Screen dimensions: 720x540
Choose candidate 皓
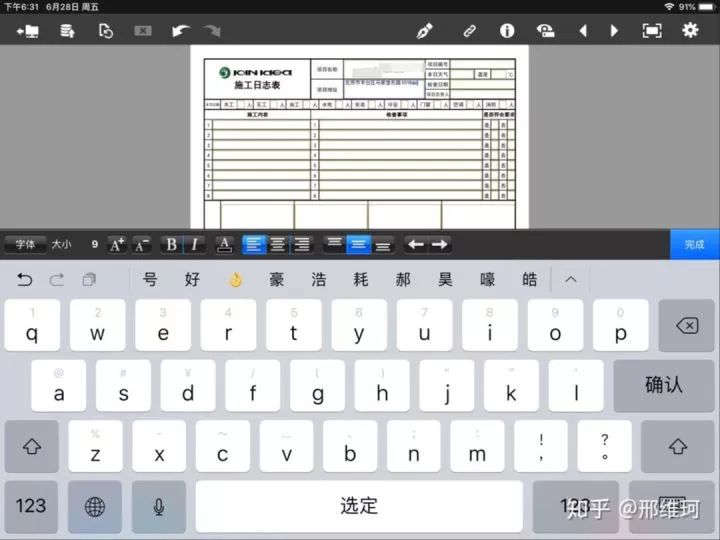529,279
